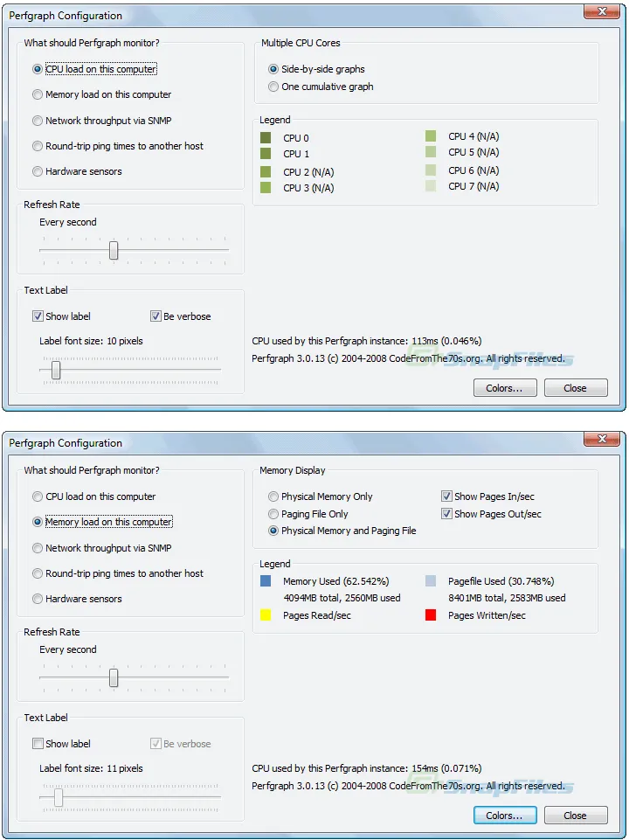Open Colors dialog in bottom window

coord(505,816)
